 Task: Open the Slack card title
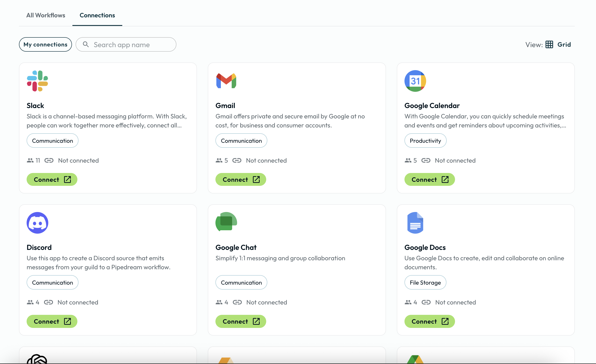35,106
